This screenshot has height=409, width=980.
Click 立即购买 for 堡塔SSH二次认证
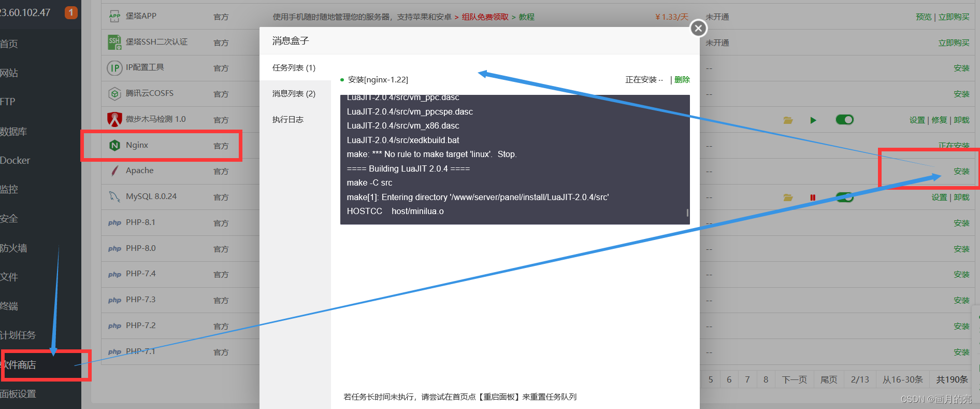pos(954,43)
